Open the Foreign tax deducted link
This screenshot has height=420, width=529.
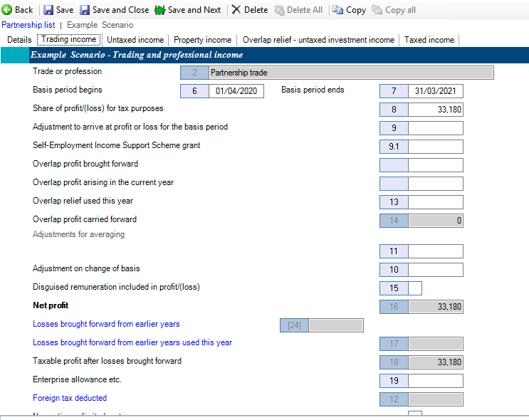[70, 398]
